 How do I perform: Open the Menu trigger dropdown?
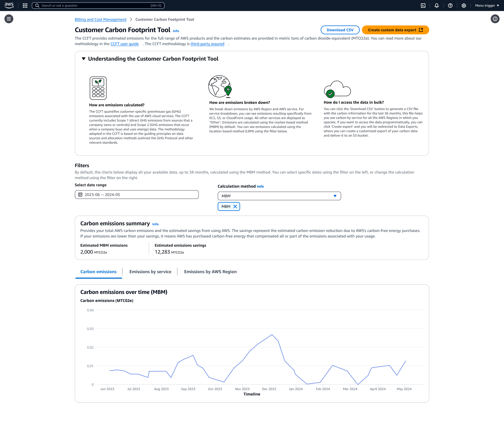[487, 6]
